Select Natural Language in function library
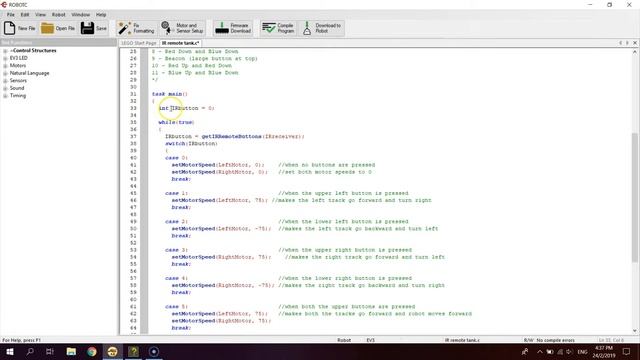640x360 pixels. pos(29,73)
